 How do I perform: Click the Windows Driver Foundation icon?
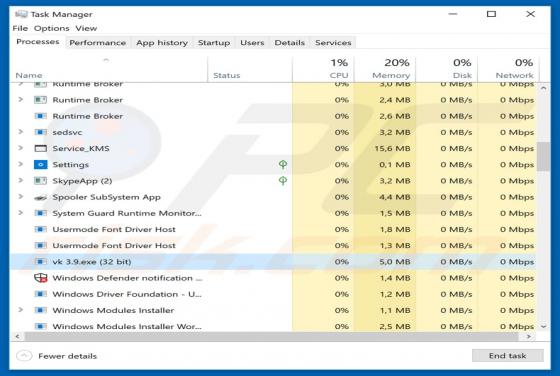click(x=40, y=294)
